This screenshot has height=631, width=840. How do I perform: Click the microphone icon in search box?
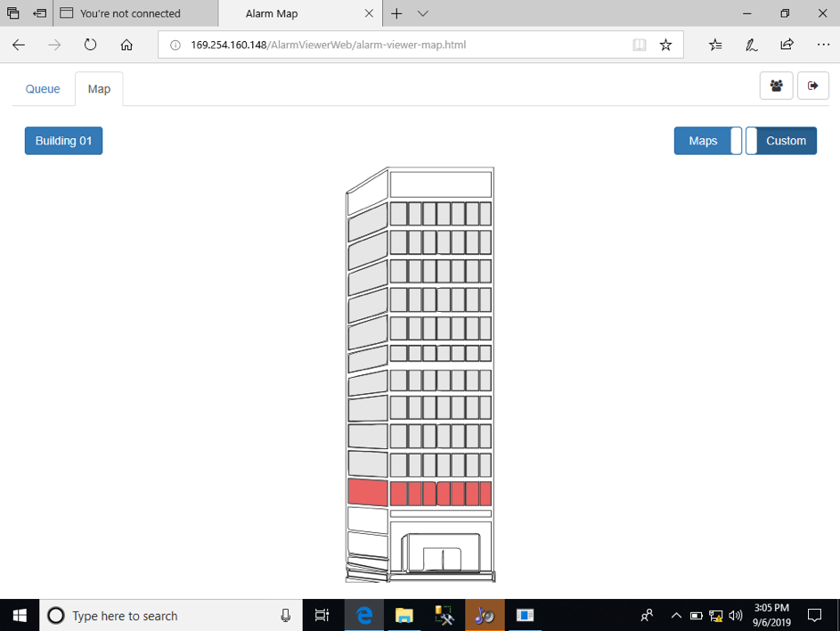click(x=286, y=616)
